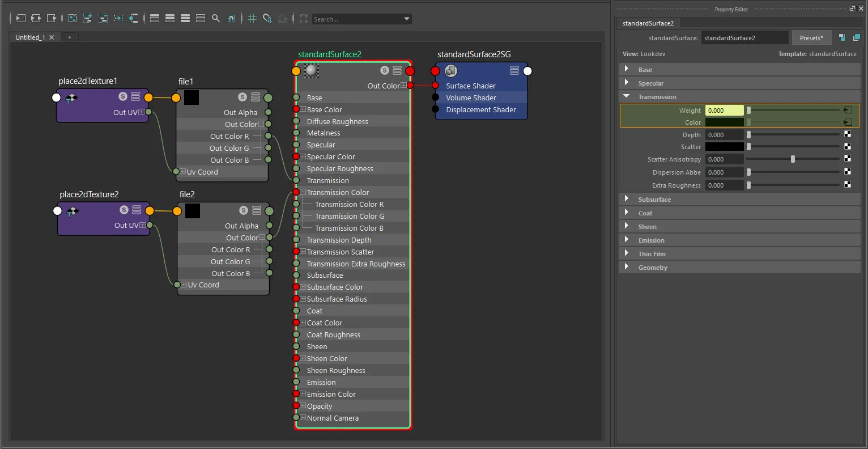Screen dimensions: 868x449
Task: Click Remove Selected Nodes from Graph icon
Action: (103, 19)
